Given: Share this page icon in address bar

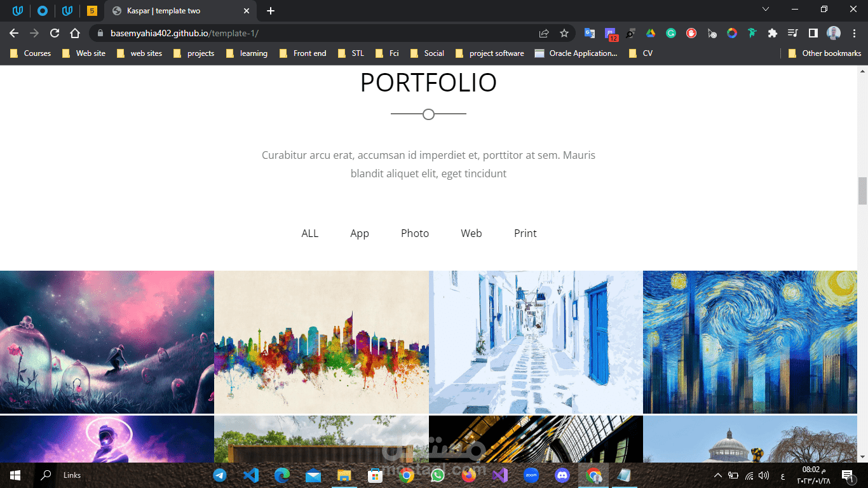Looking at the screenshot, I should point(544,33).
